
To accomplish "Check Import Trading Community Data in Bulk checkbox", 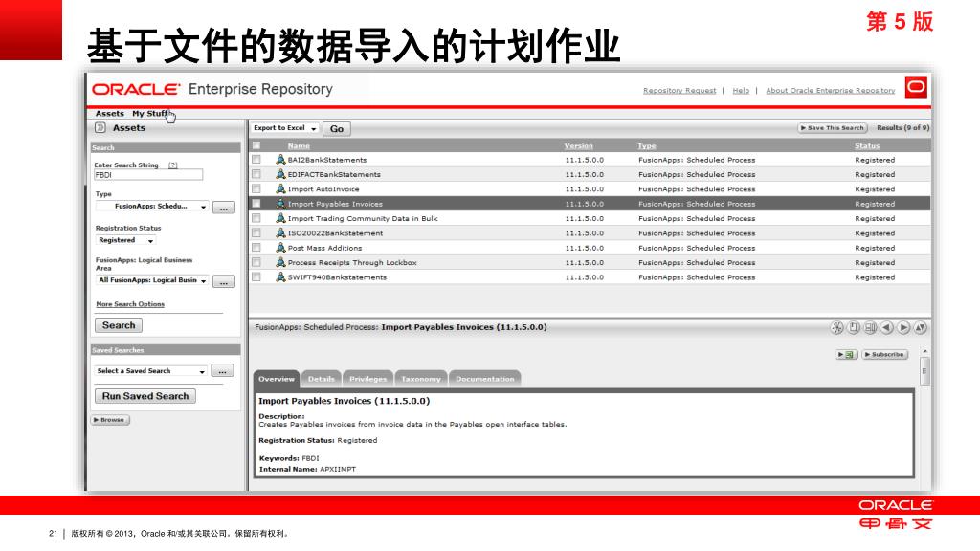I will click(x=256, y=218).
